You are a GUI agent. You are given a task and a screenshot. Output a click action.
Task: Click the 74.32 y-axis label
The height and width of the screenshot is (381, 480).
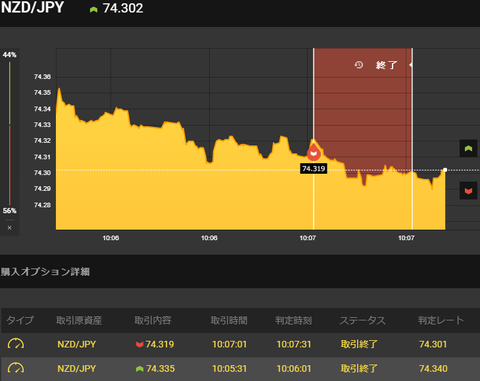[42, 141]
